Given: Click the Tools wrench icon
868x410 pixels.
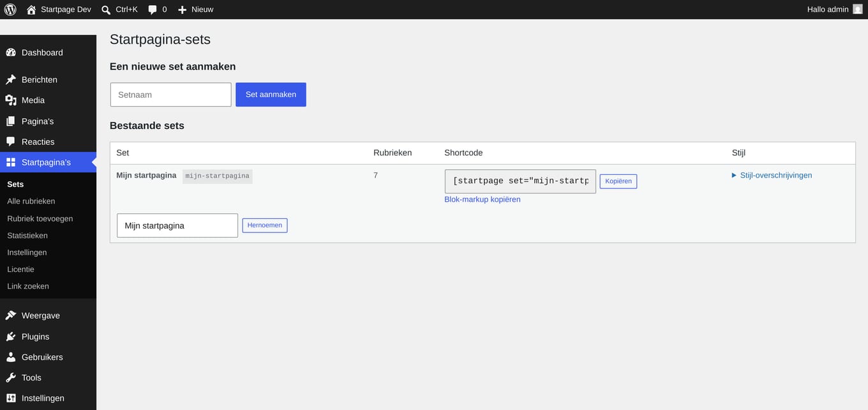Looking at the screenshot, I should coord(11,377).
